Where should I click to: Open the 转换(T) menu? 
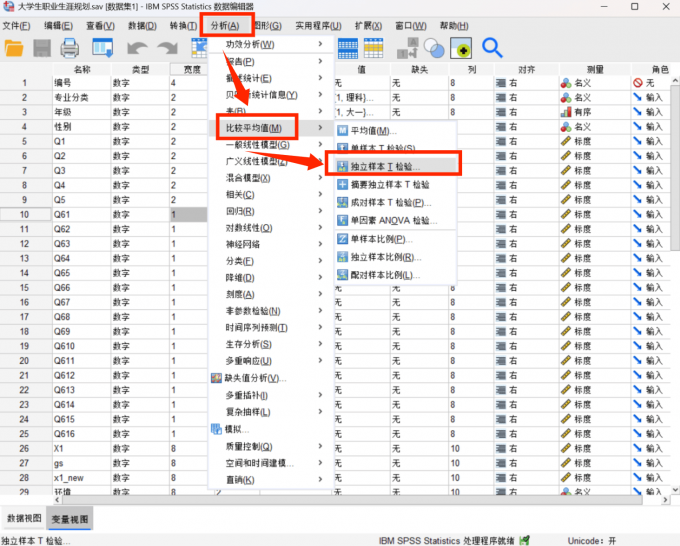click(x=183, y=26)
